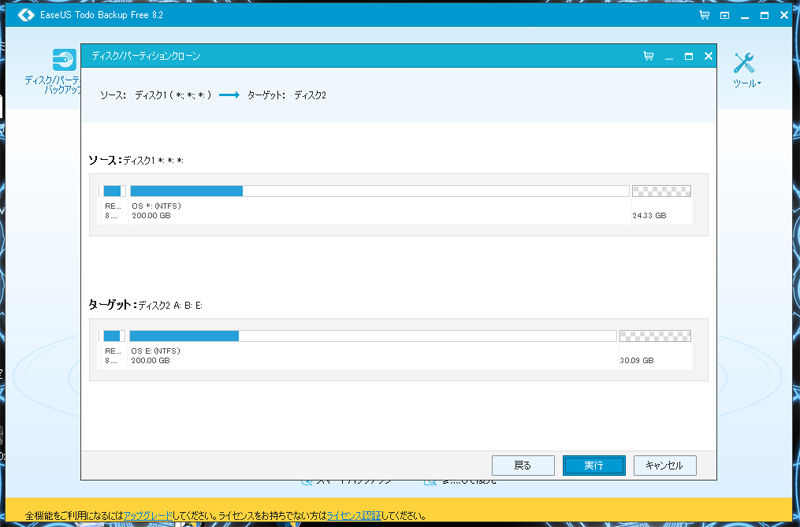Select source unallocated 24.33 GB block
This screenshot has height=527, width=800.
coord(662,191)
